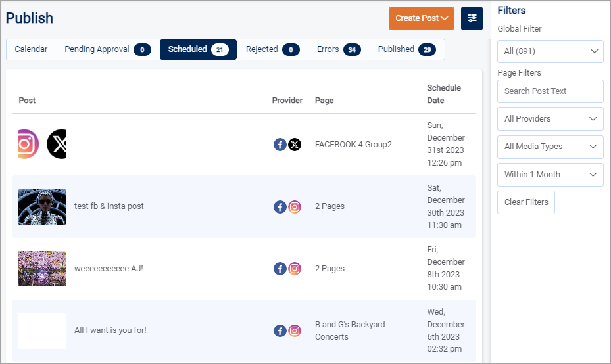Image resolution: width=611 pixels, height=364 pixels.
Task: Click Instagram provider icon for weeeeeeeeeee AJ! post
Action: [295, 269]
